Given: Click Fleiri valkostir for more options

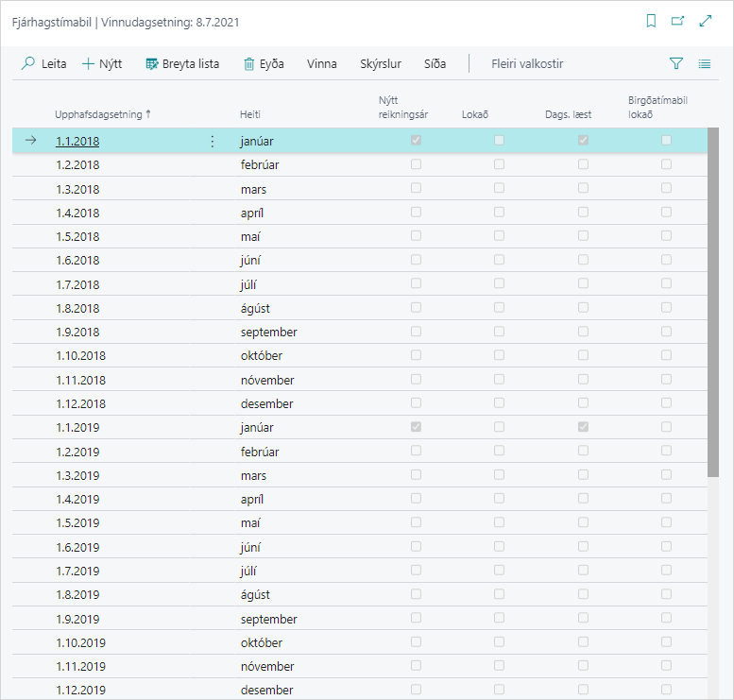Looking at the screenshot, I should (527, 64).
